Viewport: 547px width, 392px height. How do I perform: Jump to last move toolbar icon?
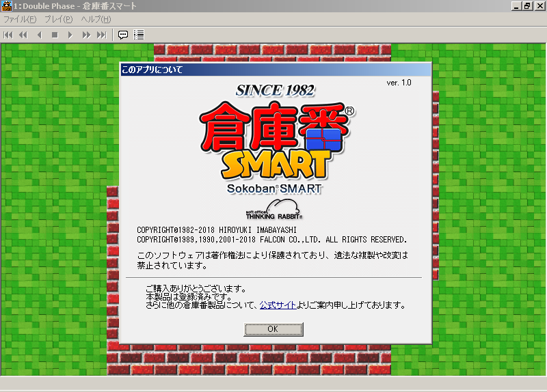click(102, 34)
